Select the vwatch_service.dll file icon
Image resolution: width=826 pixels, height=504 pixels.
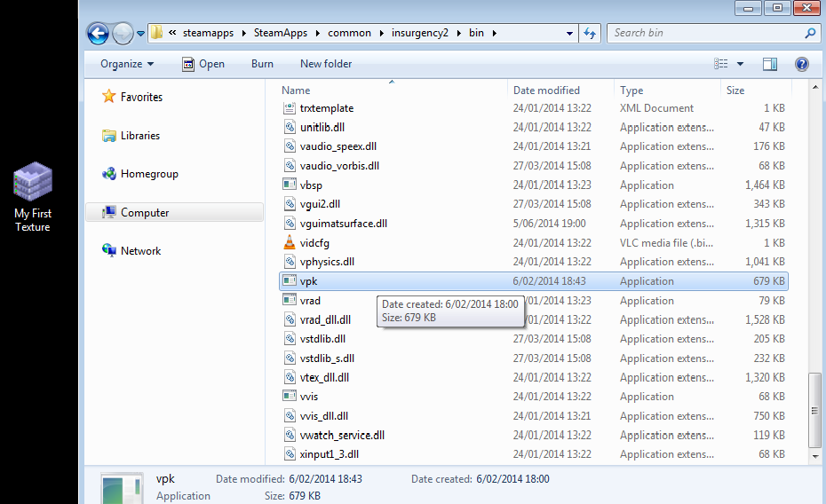(290, 435)
